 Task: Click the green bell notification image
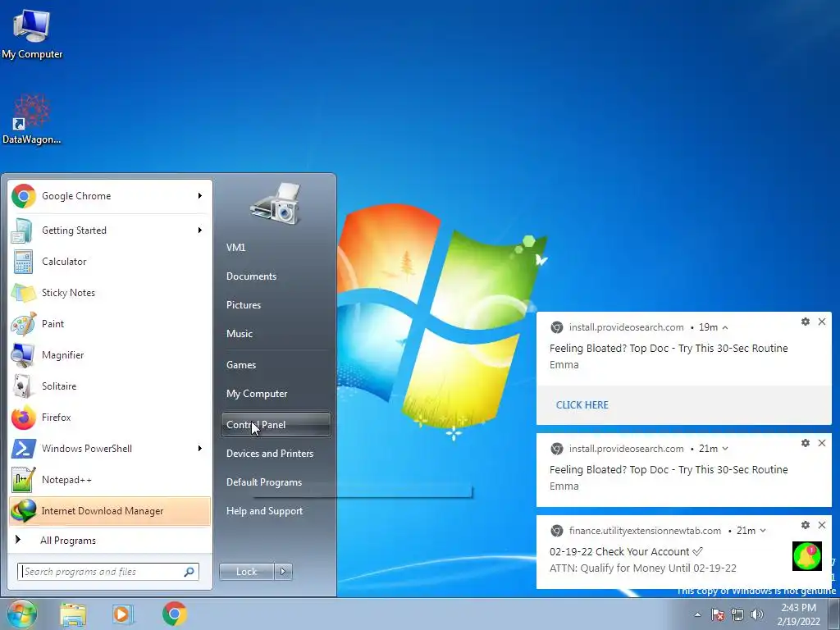point(807,556)
